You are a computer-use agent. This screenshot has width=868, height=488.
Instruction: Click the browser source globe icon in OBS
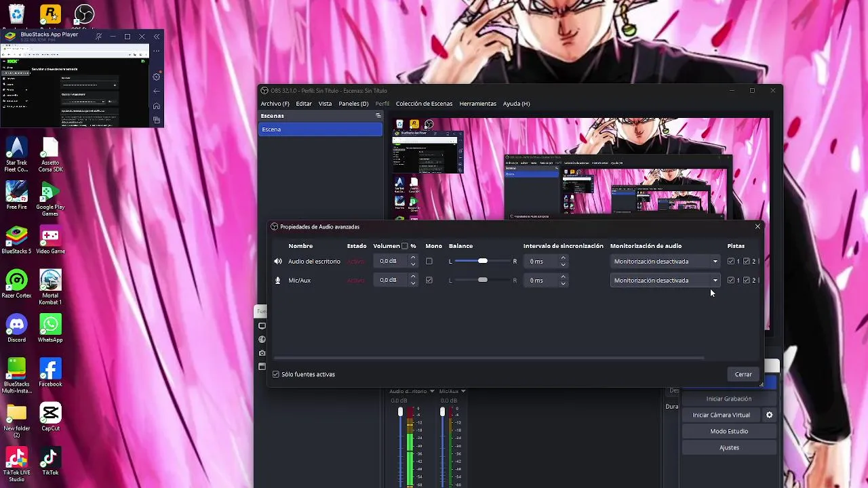262,340
